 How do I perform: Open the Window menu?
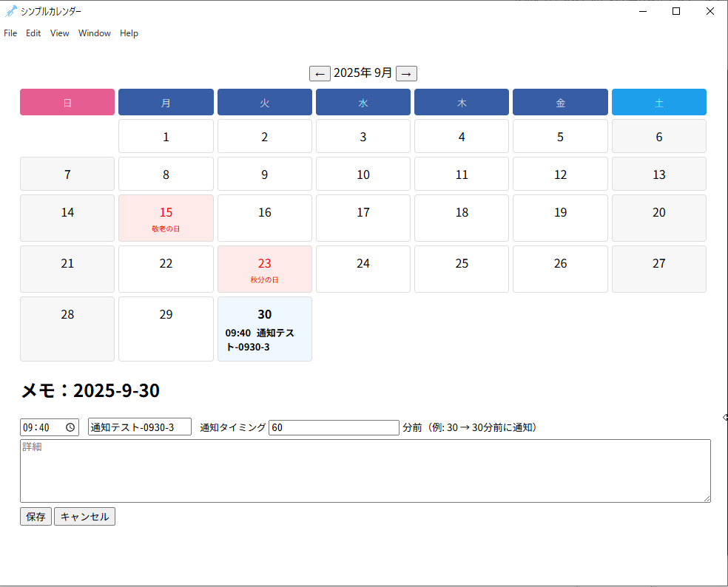click(94, 33)
